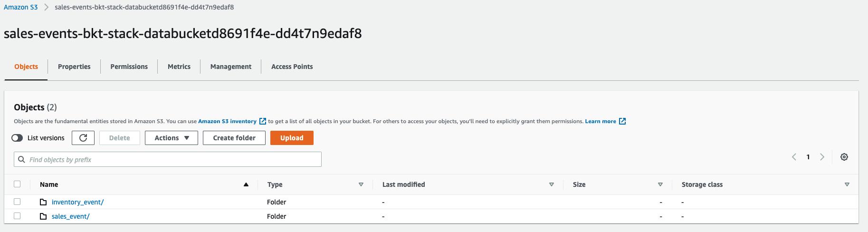Image resolution: width=868 pixels, height=232 pixels.
Task: Select the inventory_event/ row checkbox
Action: point(18,202)
